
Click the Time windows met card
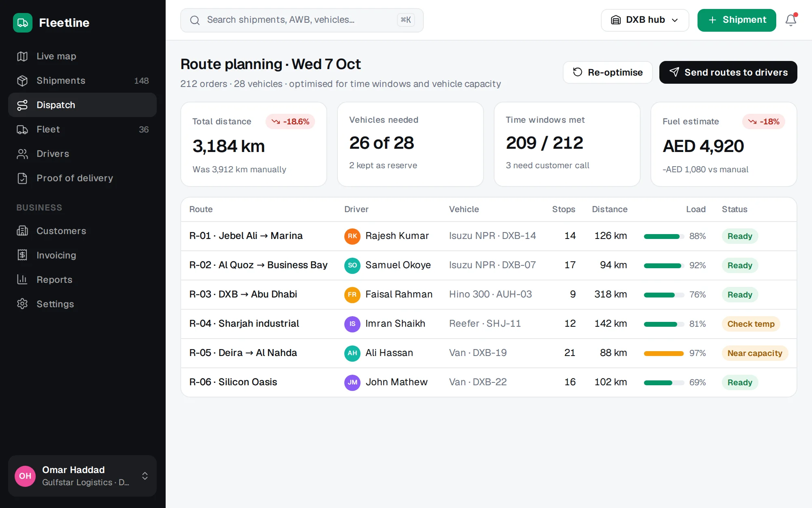click(x=567, y=144)
